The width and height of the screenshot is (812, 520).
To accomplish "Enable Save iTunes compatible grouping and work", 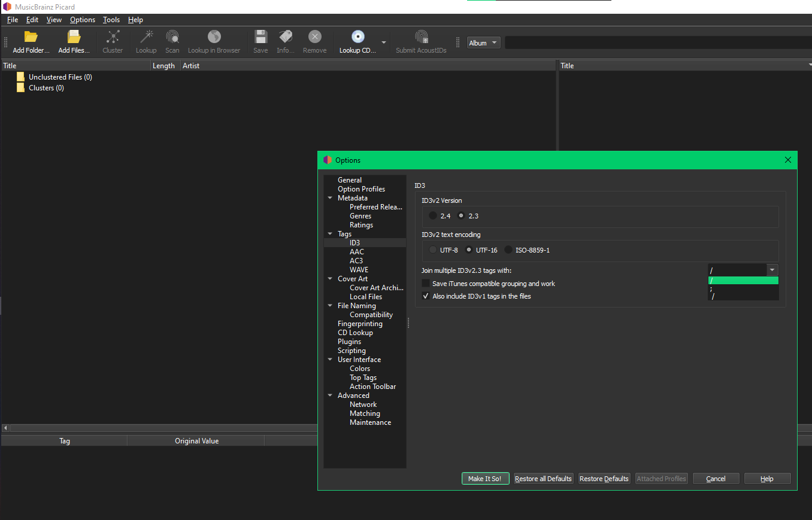I will point(426,284).
